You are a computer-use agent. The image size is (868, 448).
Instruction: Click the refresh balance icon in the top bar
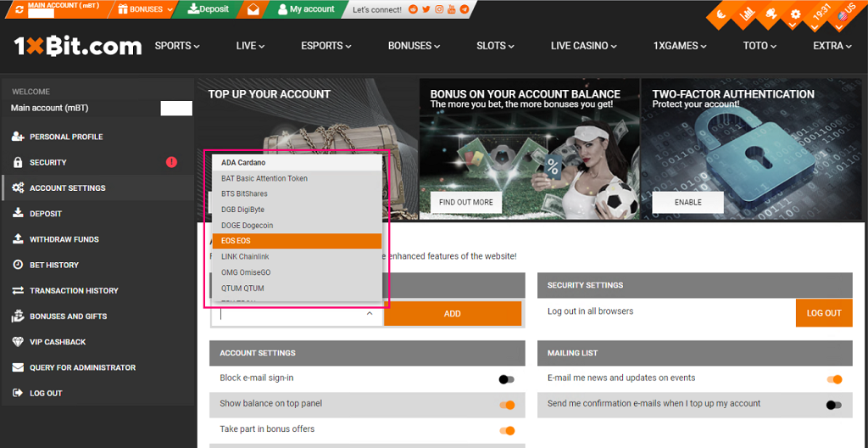[x=20, y=9]
